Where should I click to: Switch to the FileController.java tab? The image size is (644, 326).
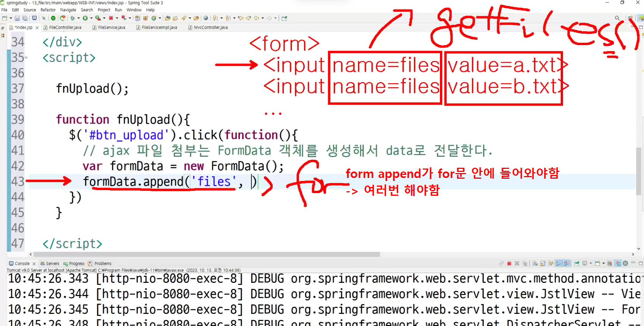point(62,27)
